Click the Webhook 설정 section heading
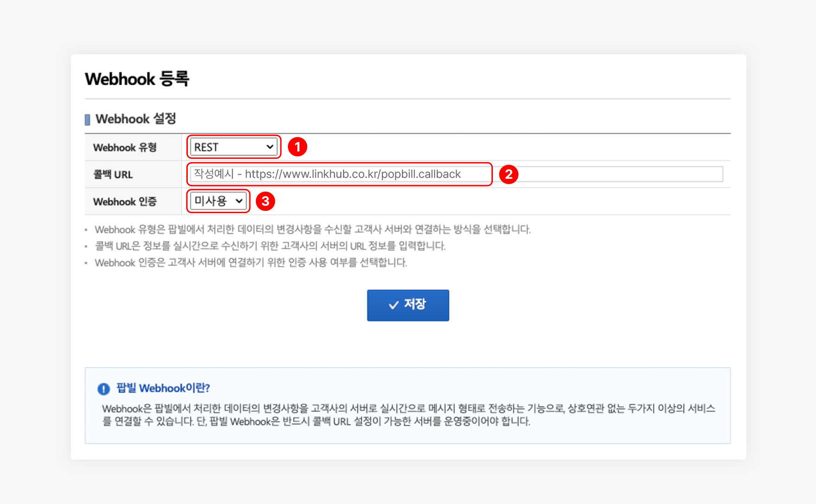This screenshot has width=816, height=504. pos(135,119)
